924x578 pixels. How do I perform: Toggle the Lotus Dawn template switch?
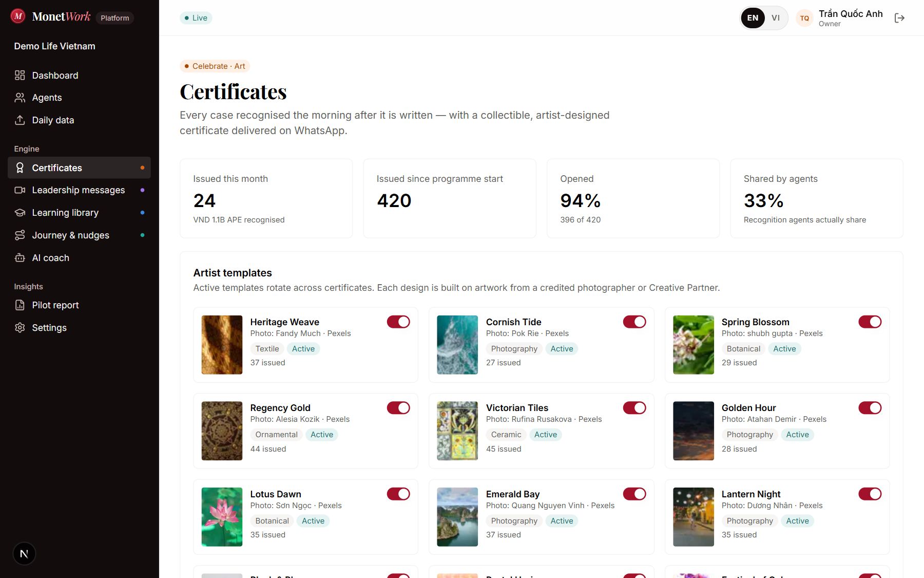[x=398, y=494]
